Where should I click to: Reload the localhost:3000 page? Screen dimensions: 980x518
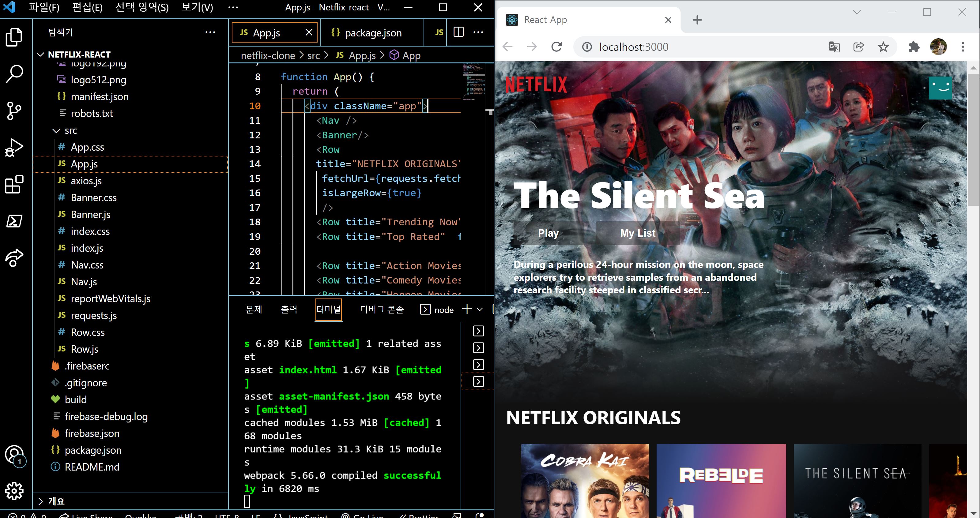click(556, 47)
